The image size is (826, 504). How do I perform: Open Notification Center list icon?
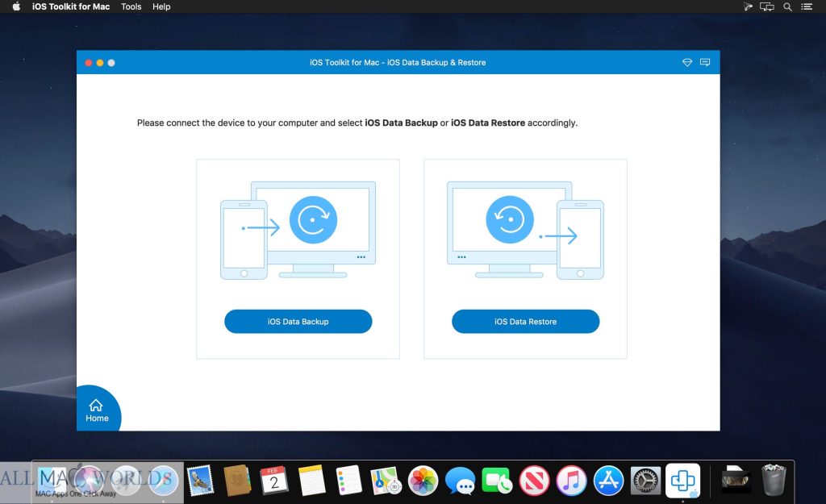coord(807,6)
